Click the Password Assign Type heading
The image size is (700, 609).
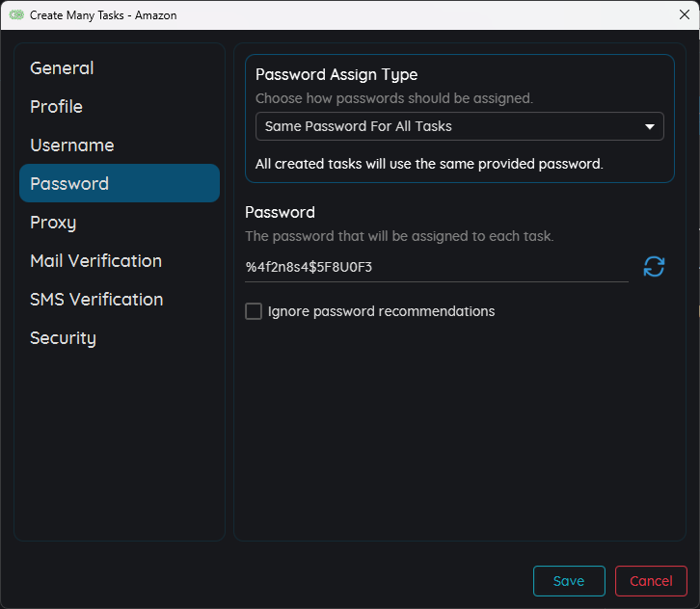click(x=336, y=75)
